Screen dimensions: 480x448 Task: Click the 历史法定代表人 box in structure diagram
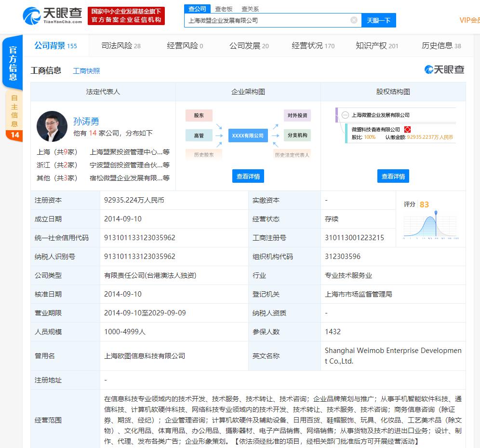[x=292, y=155]
